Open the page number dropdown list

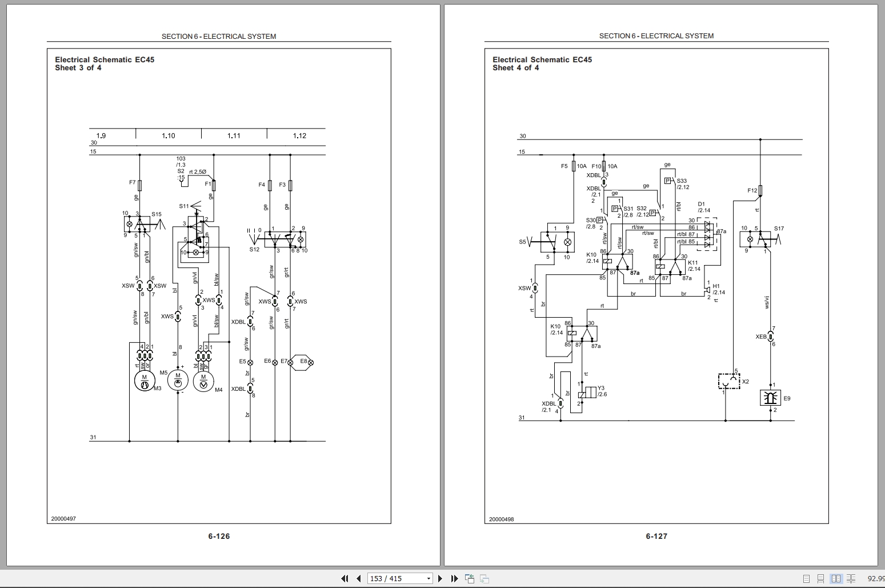pos(429,578)
